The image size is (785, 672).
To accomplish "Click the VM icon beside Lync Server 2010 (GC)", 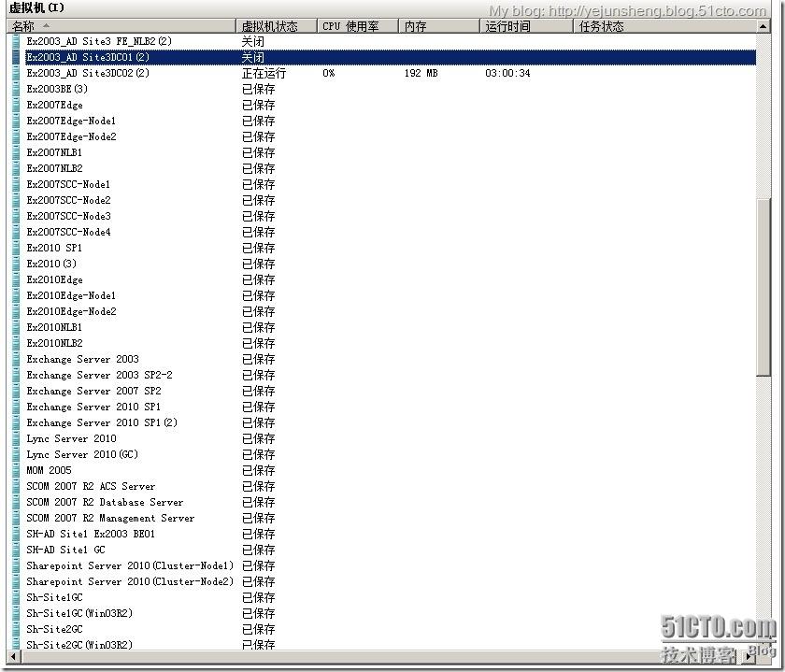I will pyautogui.click(x=16, y=454).
